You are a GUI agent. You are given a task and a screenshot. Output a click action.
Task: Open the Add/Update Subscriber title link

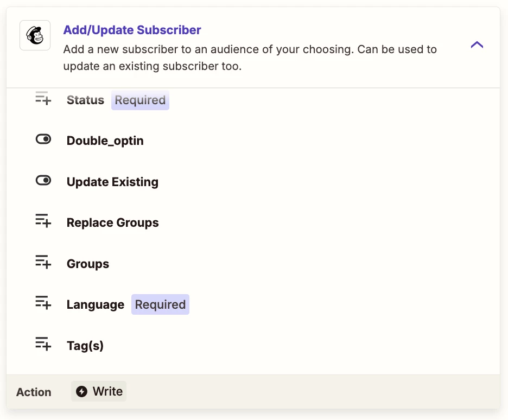click(132, 30)
